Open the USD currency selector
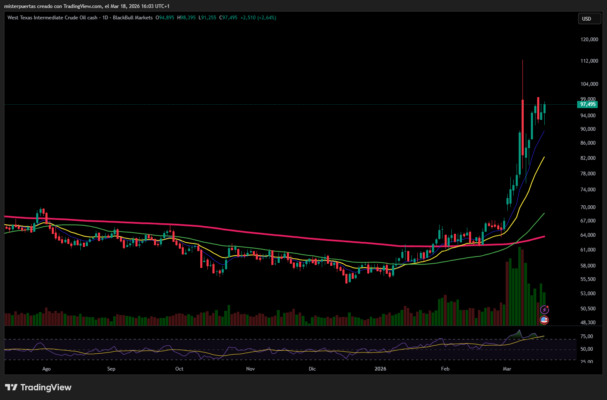This screenshot has width=607, height=400. pos(587,19)
